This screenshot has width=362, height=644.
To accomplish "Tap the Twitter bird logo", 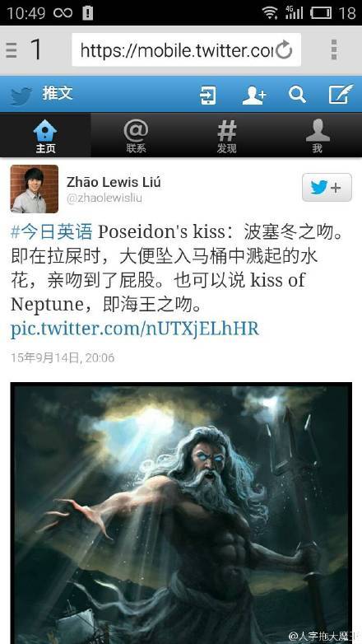I will pos(21,96).
